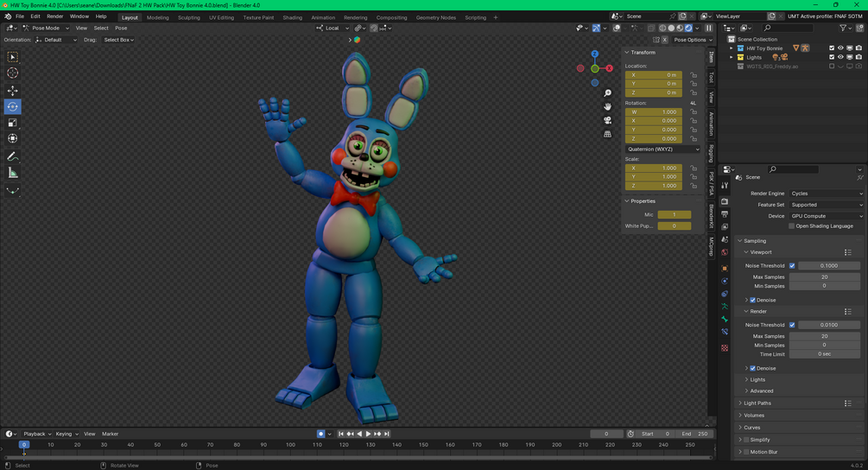The image size is (868, 470).
Task: Select the Scale tool
Action: (13, 123)
